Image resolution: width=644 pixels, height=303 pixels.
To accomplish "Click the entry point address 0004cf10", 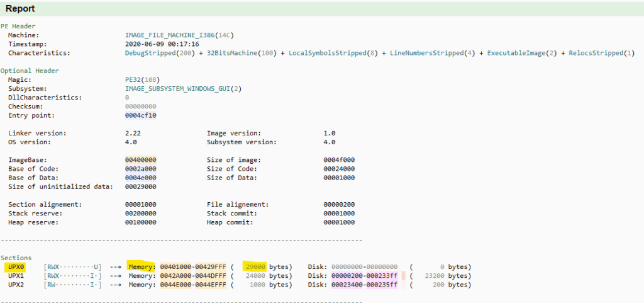I will (141, 115).
